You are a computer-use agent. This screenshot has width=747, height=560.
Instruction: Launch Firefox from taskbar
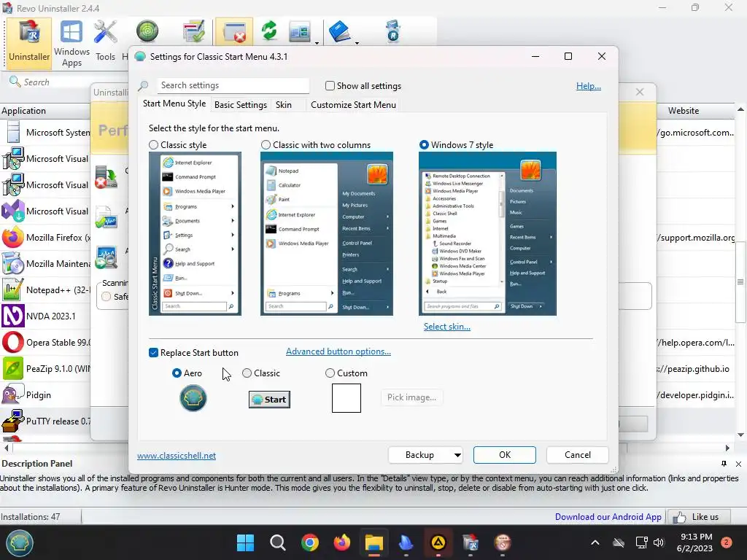click(341, 542)
